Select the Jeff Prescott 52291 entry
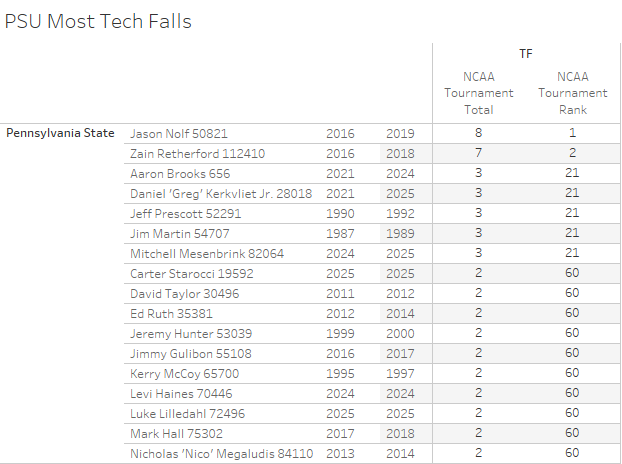This screenshot has height=464, width=622. pos(186,213)
